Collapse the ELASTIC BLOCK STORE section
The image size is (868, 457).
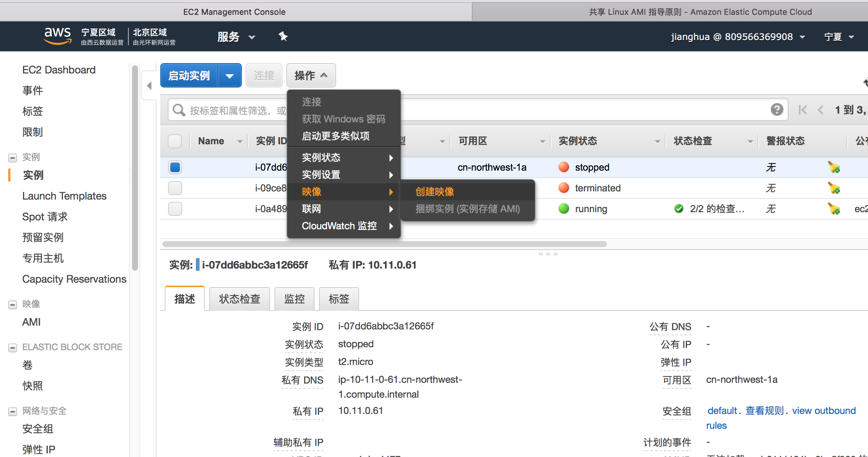point(13,348)
